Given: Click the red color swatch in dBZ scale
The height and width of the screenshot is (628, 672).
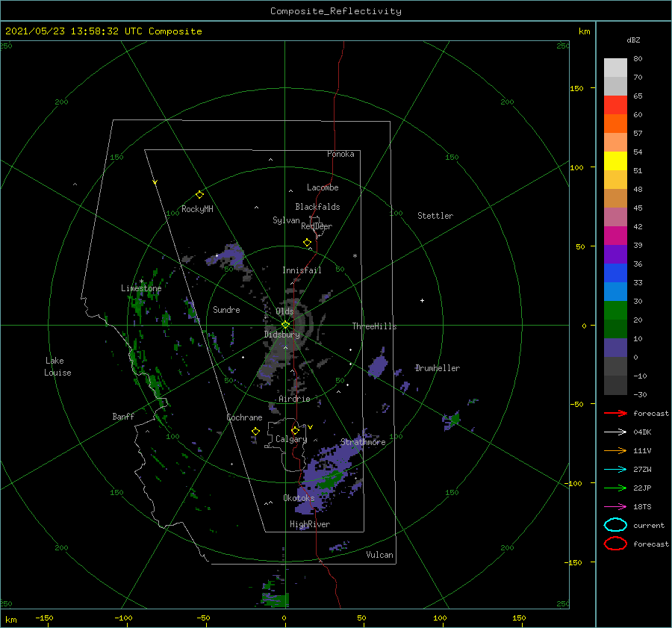Looking at the screenshot, I should 615,105.
